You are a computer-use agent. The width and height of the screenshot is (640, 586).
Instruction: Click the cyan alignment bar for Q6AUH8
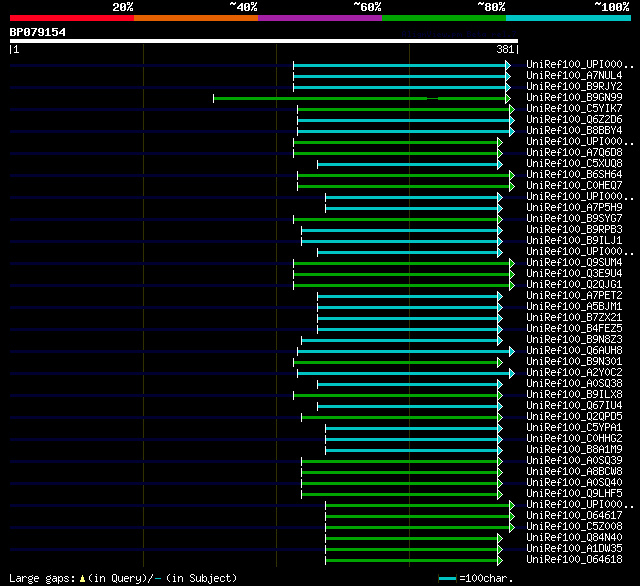coord(404,351)
